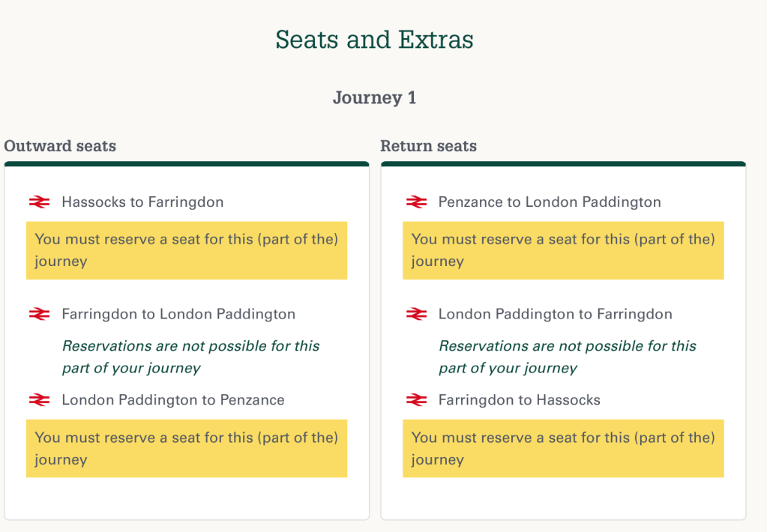The width and height of the screenshot is (767, 532).
Task: Select yellow reserve notice under Farringdon to Hassocks
Action: pyautogui.click(x=563, y=448)
